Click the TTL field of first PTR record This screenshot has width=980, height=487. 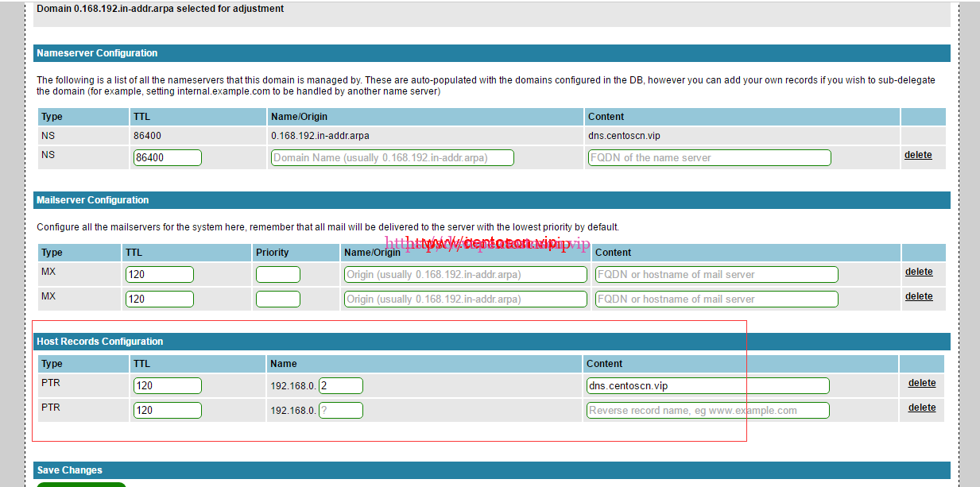(x=167, y=385)
